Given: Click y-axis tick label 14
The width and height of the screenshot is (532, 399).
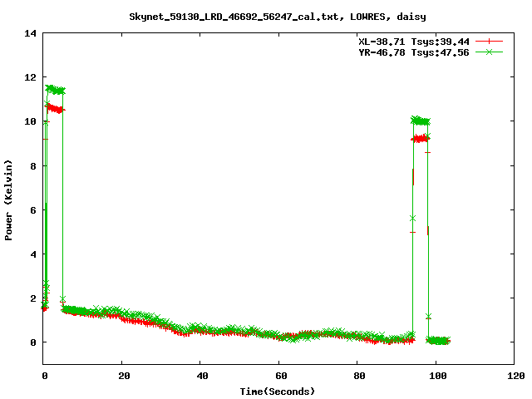Looking at the screenshot, I should pos(30,33).
